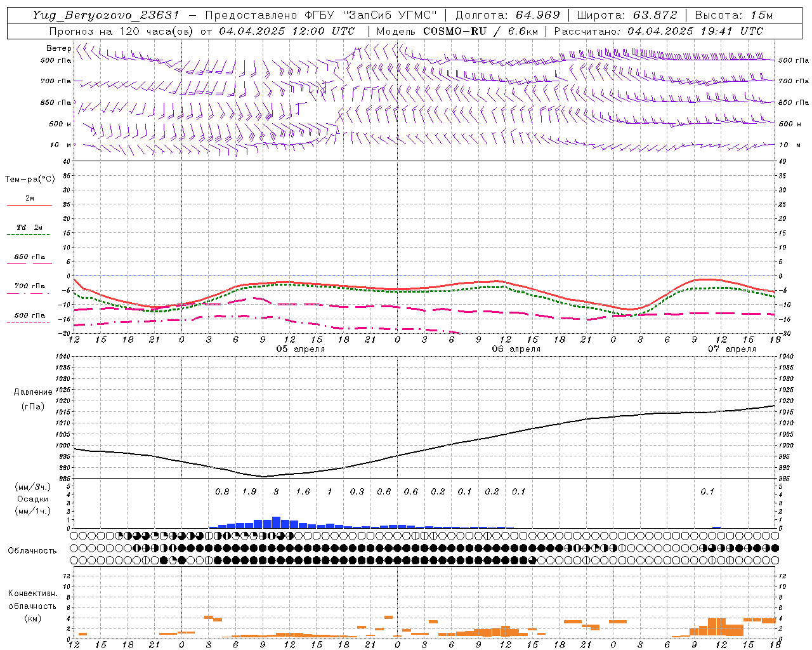Click the 'Рассчитано: 04.04.2025 19:41 UTC' timestamp

658,31
